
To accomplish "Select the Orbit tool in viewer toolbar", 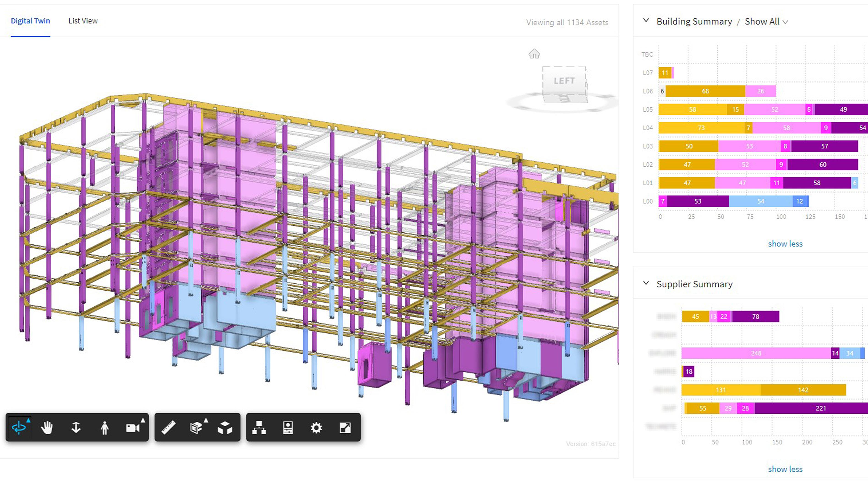I will tap(19, 428).
